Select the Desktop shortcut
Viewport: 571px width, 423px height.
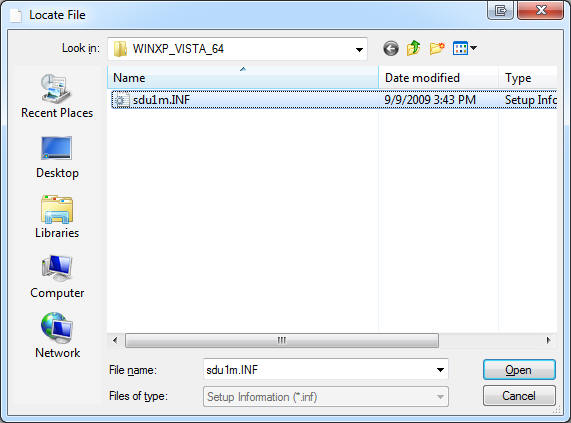[57, 157]
